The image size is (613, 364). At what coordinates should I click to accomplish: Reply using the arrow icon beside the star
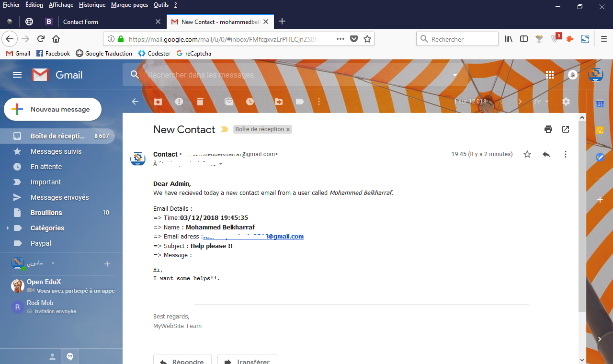pyautogui.click(x=546, y=154)
